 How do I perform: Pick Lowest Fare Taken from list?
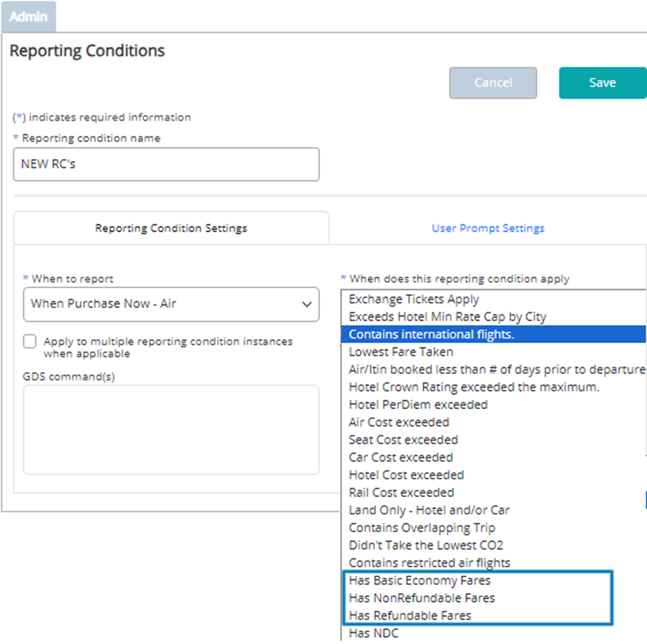[x=494, y=352]
